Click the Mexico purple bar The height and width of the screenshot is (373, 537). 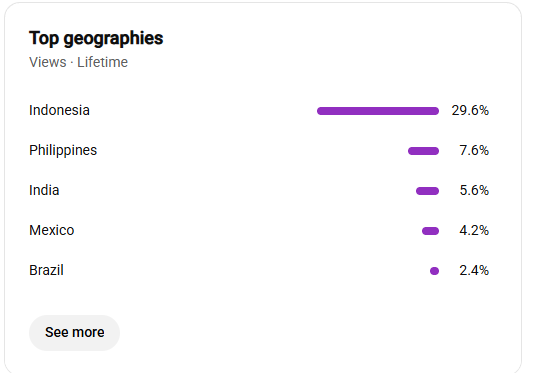[x=430, y=231]
